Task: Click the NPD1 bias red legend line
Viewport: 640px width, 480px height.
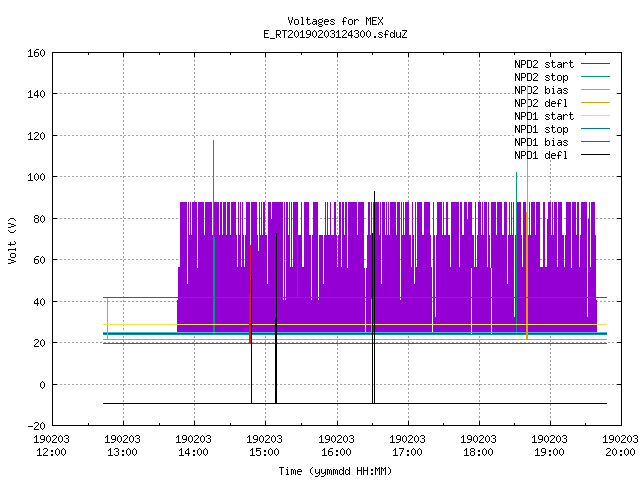Action: [595, 142]
